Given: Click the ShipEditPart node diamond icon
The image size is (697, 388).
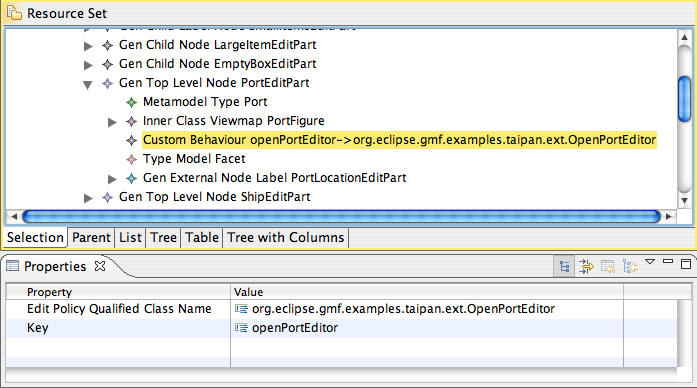Looking at the screenshot, I should click(x=107, y=198).
